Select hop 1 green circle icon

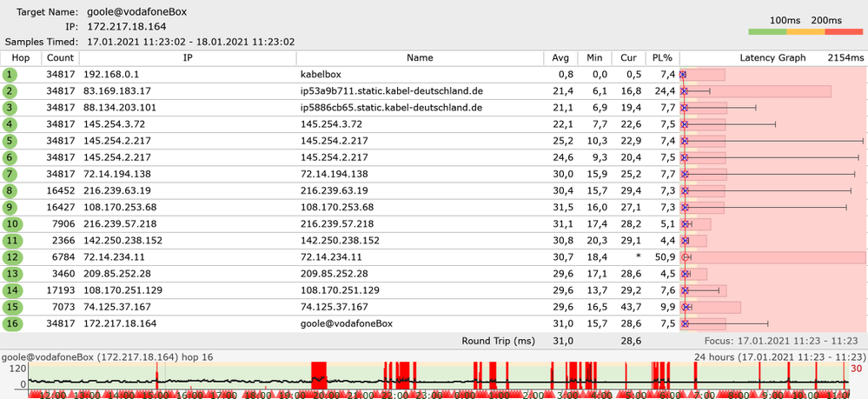click(10, 75)
